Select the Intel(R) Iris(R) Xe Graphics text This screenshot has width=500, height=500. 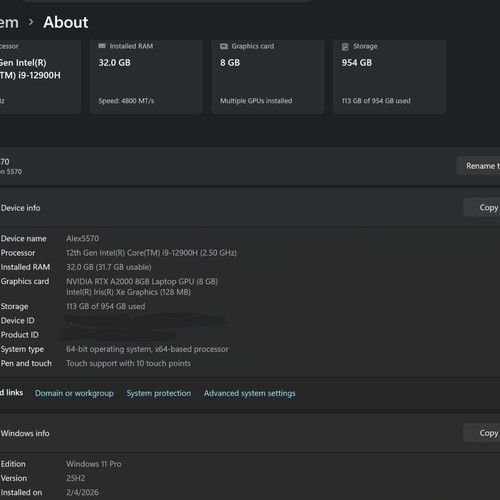(128, 292)
